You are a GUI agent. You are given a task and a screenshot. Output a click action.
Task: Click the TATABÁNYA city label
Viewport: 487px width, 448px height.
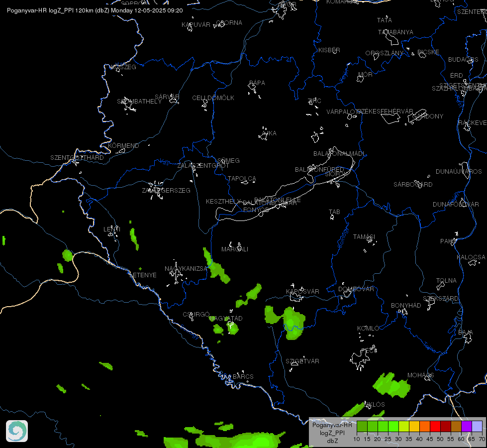pos(395,32)
